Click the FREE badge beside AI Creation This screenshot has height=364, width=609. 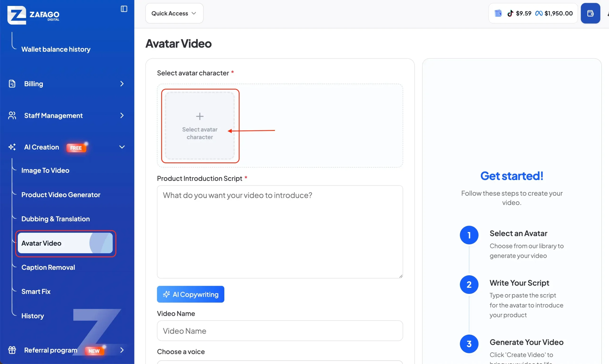(76, 148)
